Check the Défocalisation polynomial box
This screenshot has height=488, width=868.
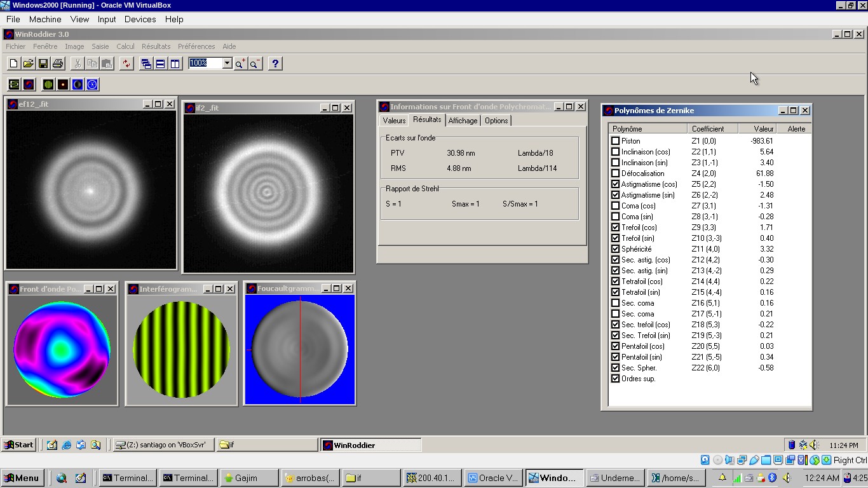[615, 173]
